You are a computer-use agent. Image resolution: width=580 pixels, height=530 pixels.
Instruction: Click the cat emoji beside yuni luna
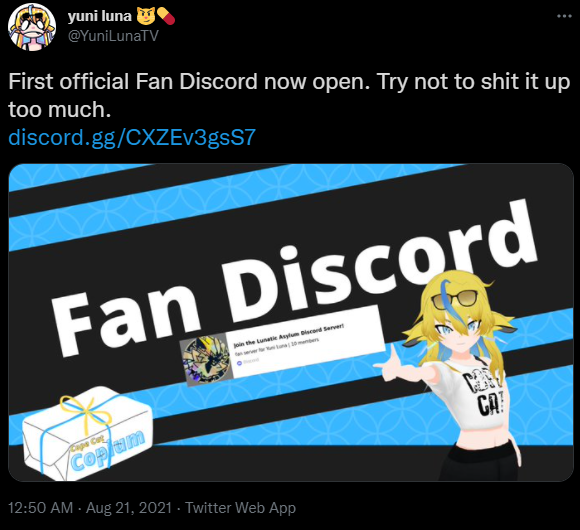coord(146,16)
